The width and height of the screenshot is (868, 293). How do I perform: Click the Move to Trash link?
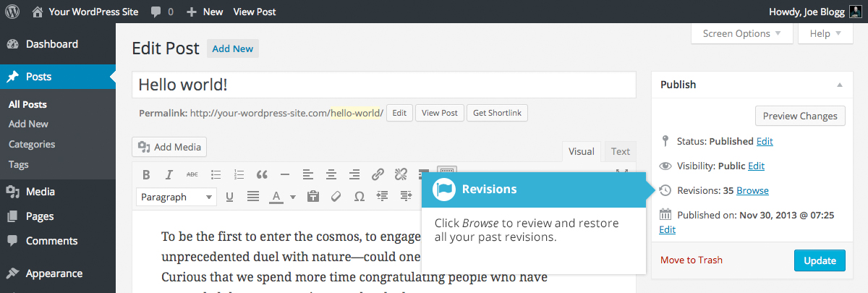pyautogui.click(x=692, y=260)
